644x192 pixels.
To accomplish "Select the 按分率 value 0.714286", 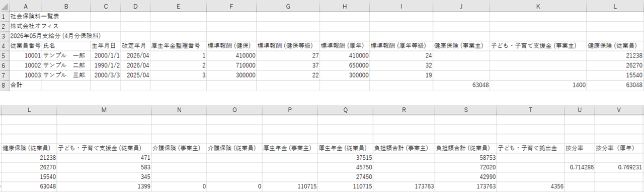I will tap(580, 167).
